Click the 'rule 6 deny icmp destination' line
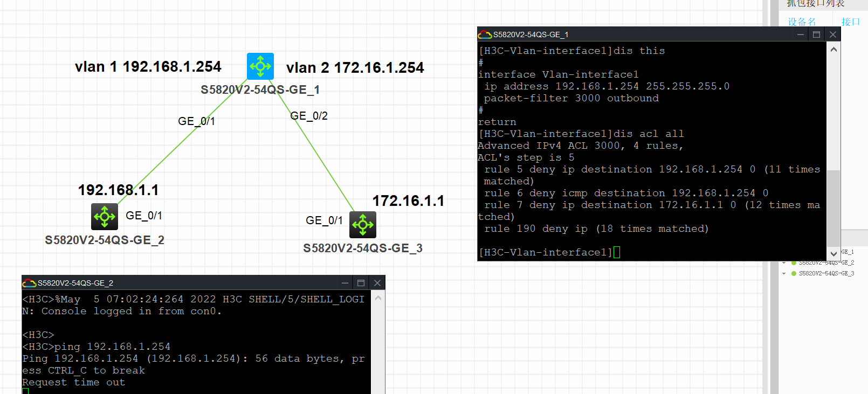 click(626, 193)
